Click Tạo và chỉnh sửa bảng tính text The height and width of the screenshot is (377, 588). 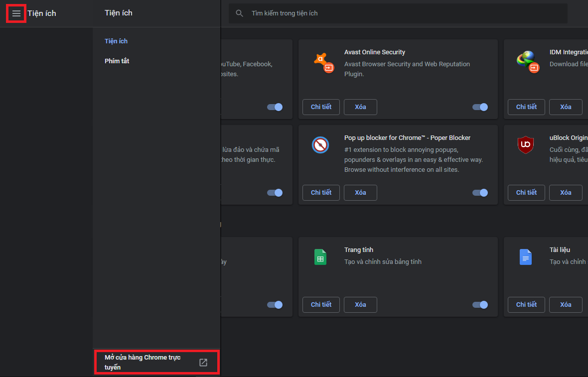[383, 262]
